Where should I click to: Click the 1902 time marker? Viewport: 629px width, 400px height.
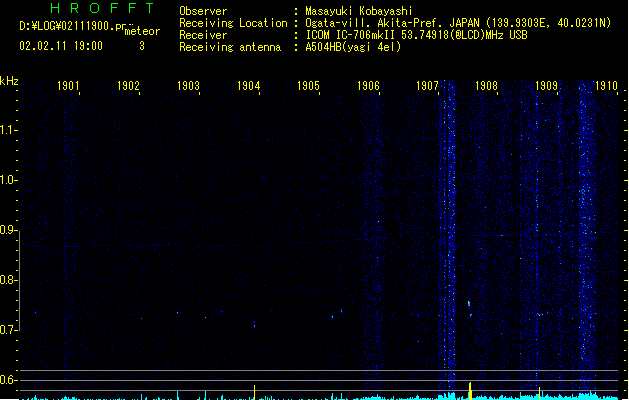(128, 86)
